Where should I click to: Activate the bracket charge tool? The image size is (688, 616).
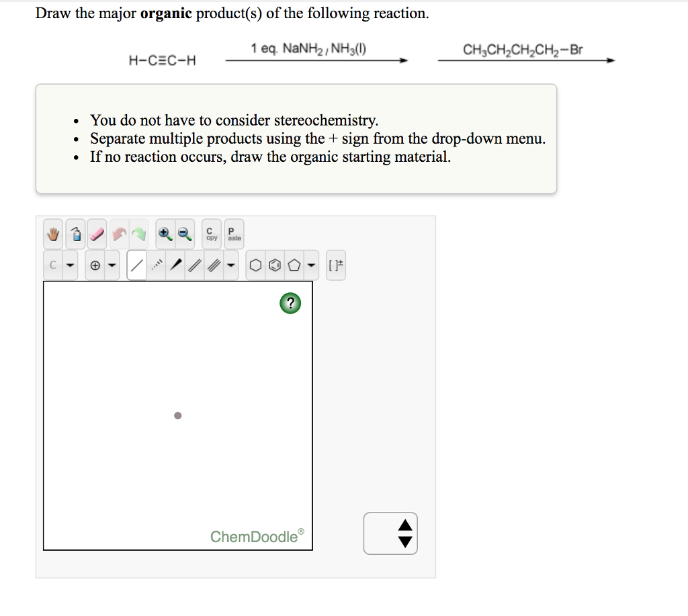click(336, 265)
